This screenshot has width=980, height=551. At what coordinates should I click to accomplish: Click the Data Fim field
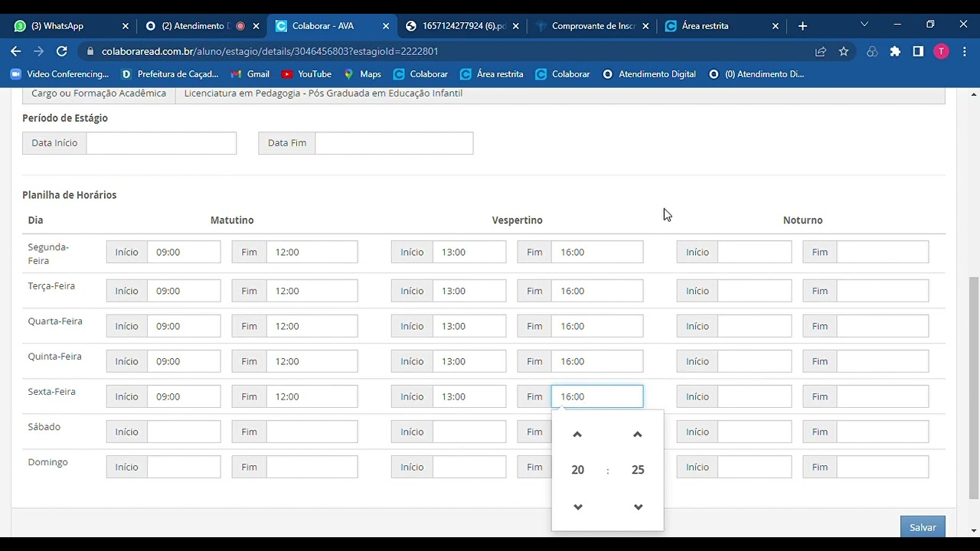click(x=394, y=143)
